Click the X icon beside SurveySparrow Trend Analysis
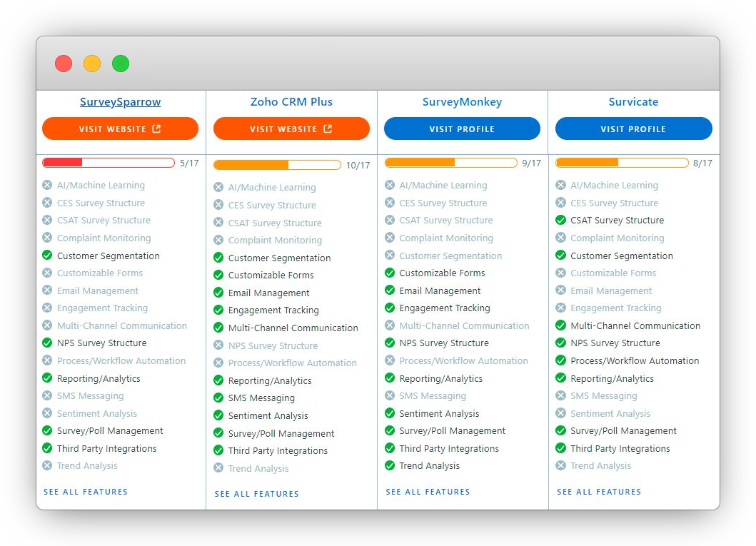The width and height of the screenshot is (756, 546). click(47, 465)
